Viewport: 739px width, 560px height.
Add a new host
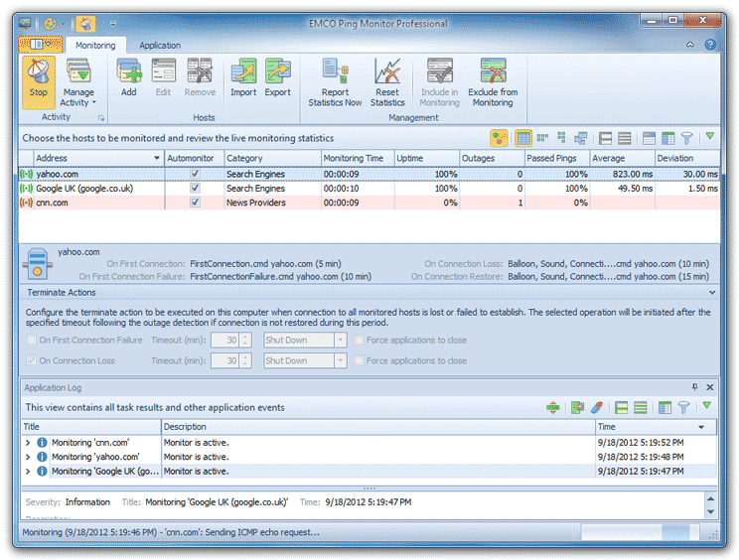pos(129,78)
